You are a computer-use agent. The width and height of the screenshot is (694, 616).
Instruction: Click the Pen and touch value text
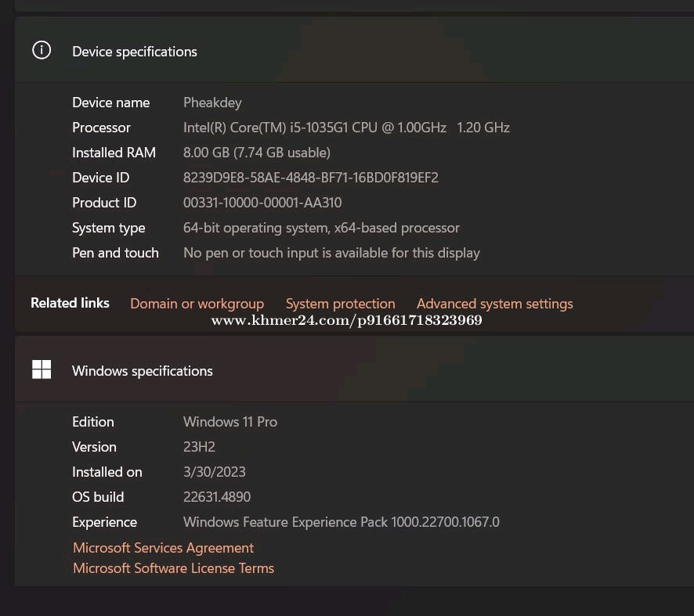pos(331,253)
